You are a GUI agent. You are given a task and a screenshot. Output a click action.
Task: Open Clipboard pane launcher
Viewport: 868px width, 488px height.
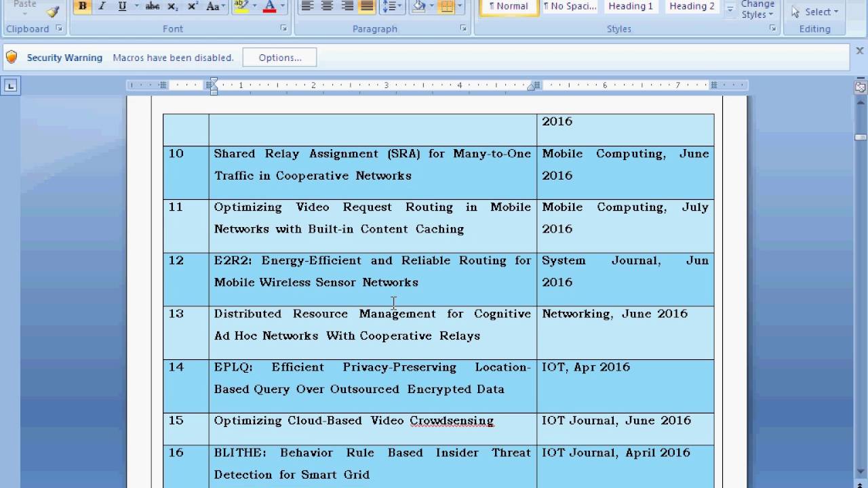[x=58, y=28]
